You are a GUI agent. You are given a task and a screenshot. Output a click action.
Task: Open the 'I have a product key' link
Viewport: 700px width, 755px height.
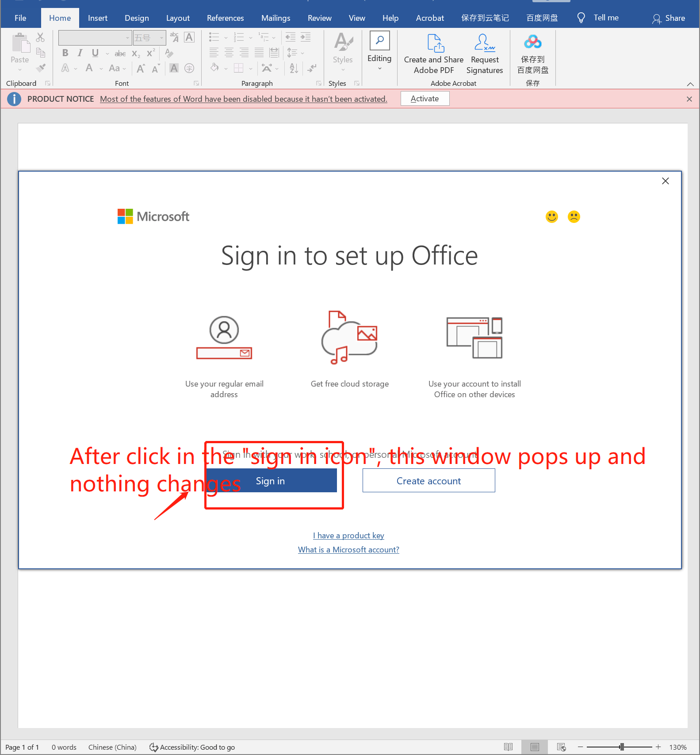(348, 536)
